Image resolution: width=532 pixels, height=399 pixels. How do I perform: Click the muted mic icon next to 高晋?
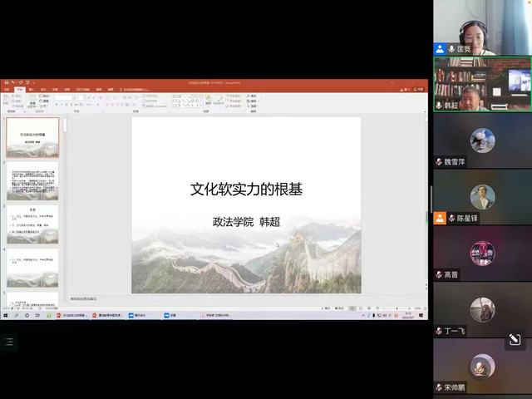(x=439, y=274)
